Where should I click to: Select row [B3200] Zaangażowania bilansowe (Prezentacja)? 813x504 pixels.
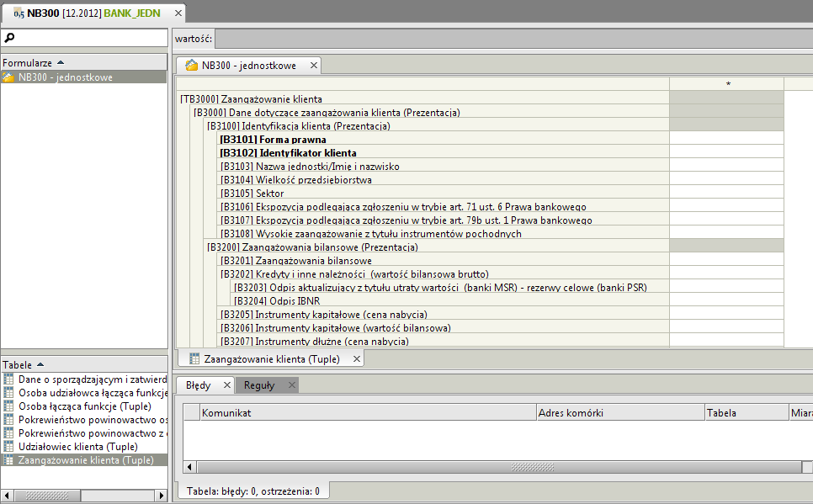pos(437,247)
